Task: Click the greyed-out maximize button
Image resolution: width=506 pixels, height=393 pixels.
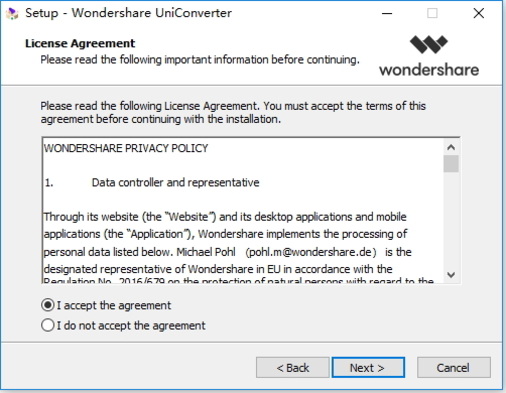Action: click(x=432, y=13)
